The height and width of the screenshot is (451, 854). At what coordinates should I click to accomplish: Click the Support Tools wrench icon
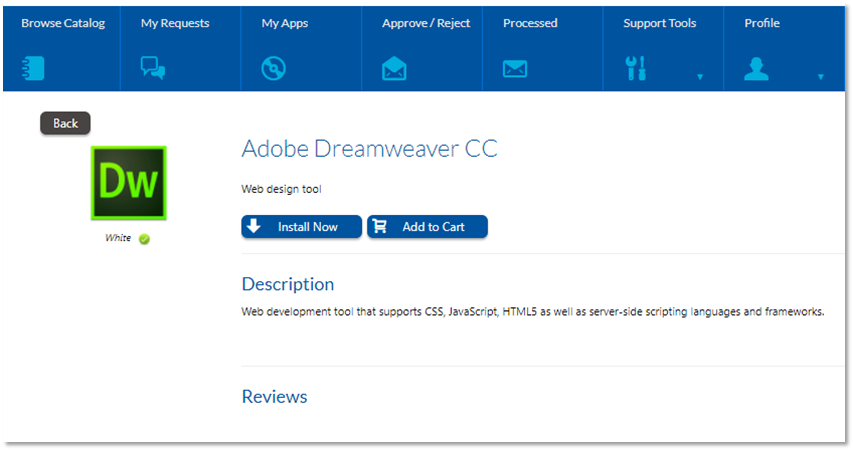[636, 68]
